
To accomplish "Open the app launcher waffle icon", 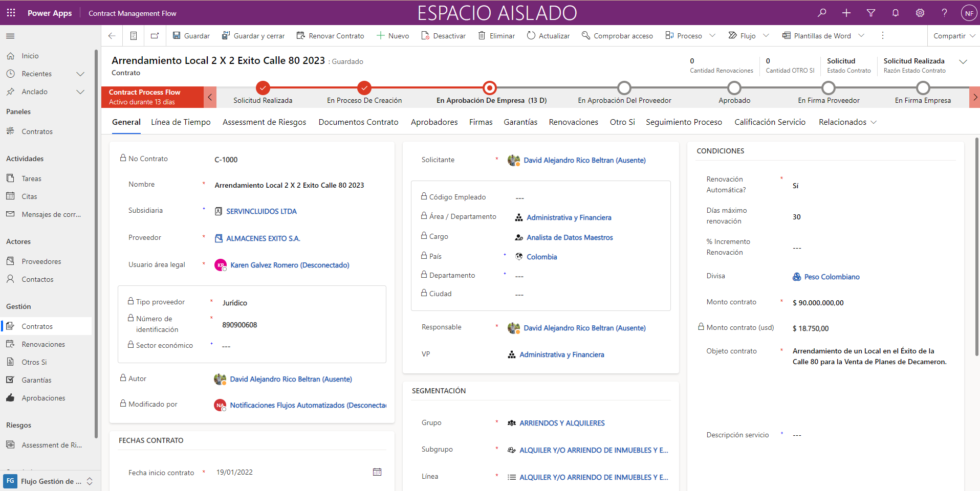I will click(11, 13).
